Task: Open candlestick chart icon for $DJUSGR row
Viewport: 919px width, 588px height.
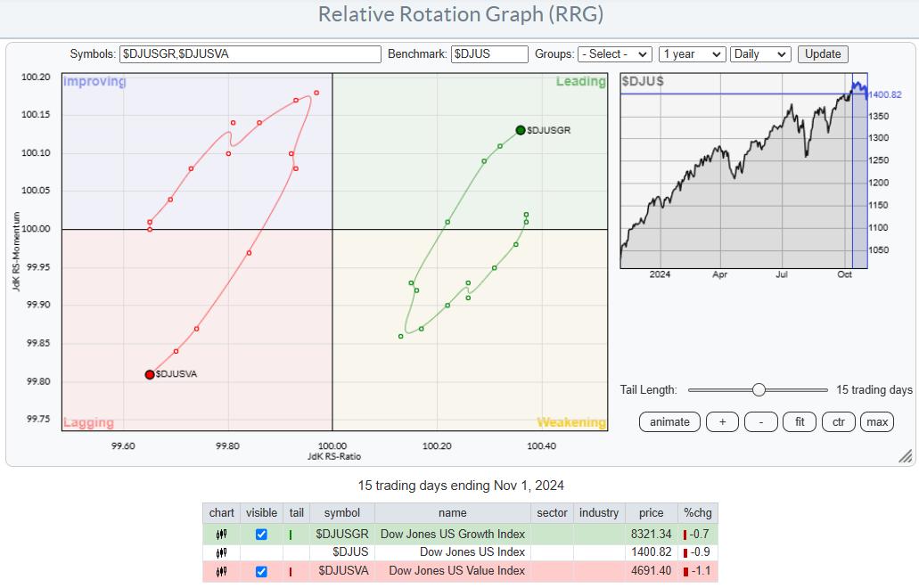Action: 220,535
